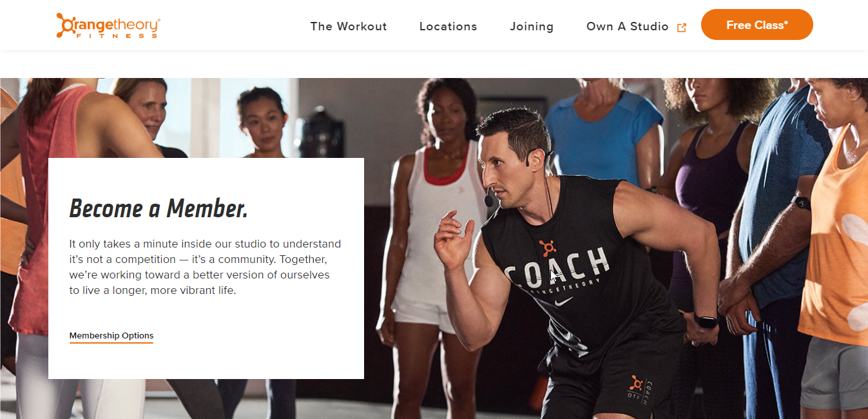Image resolution: width=868 pixels, height=419 pixels.
Task: Click the external link icon beside Own A Studio
Action: pos(682,28)
